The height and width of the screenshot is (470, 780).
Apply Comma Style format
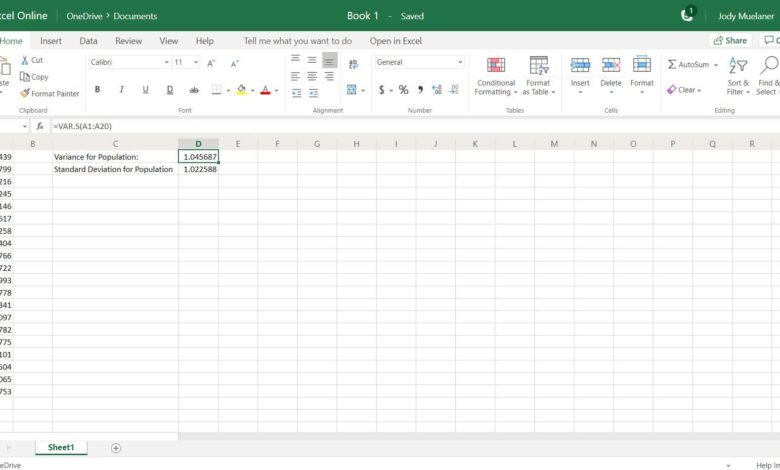421,90
